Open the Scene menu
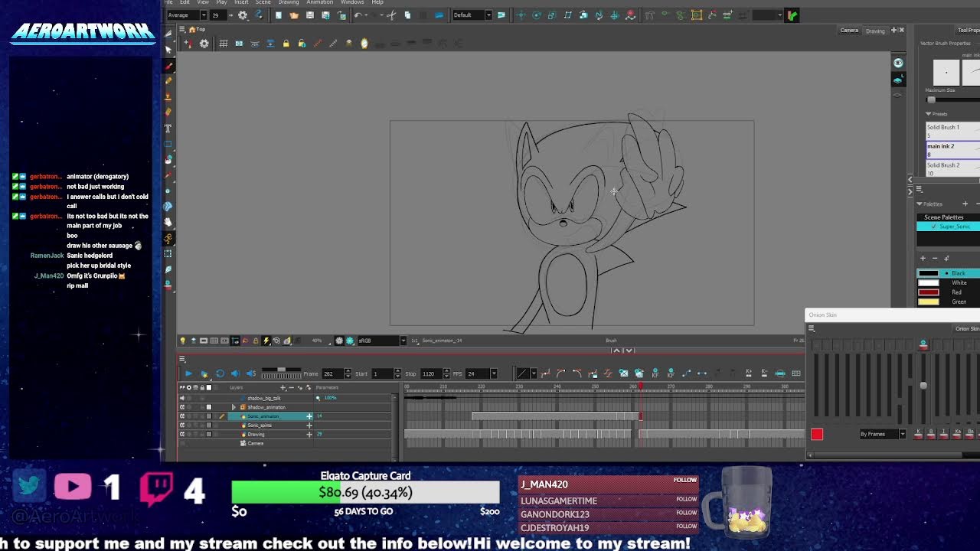980x551 pixels. (x=263, y=2)
